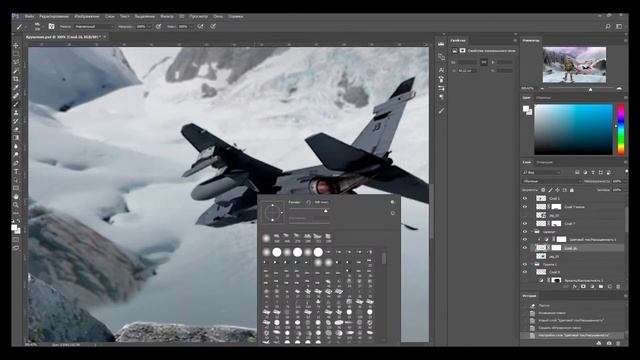Click the brush preset picker scrollbar

(x=383, y=258)
